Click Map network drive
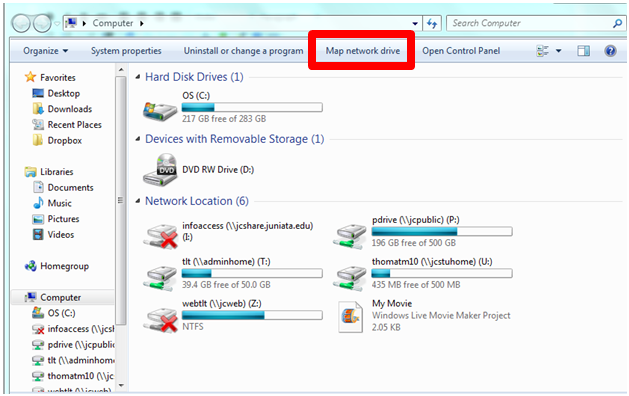Screen dimensions: 629x396 (x=363, y=51)
